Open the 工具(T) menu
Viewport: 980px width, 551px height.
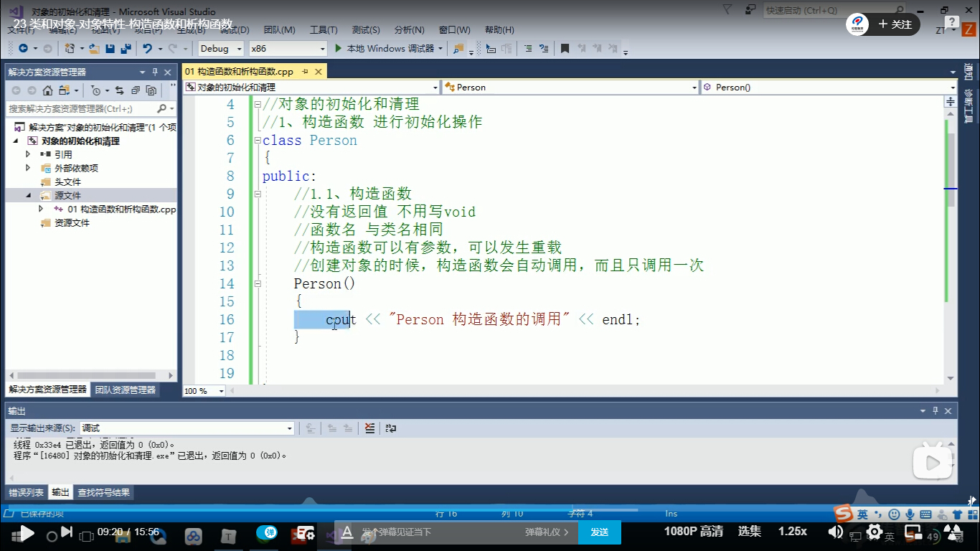[324, 30]
